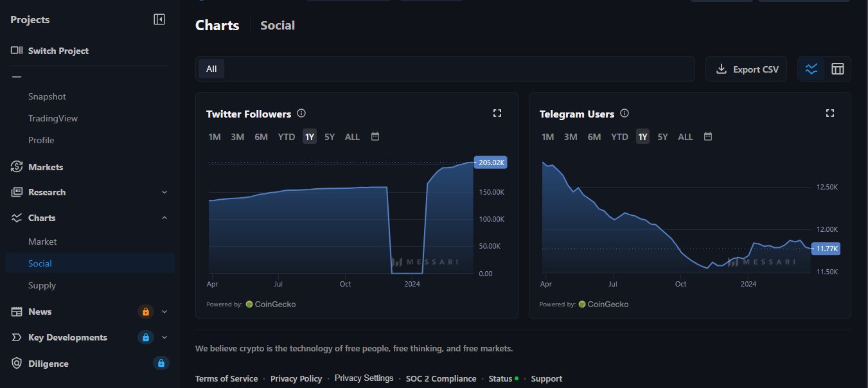Select the All filter chip
Screen dimensions: 868x388
(x=211, y=69)
